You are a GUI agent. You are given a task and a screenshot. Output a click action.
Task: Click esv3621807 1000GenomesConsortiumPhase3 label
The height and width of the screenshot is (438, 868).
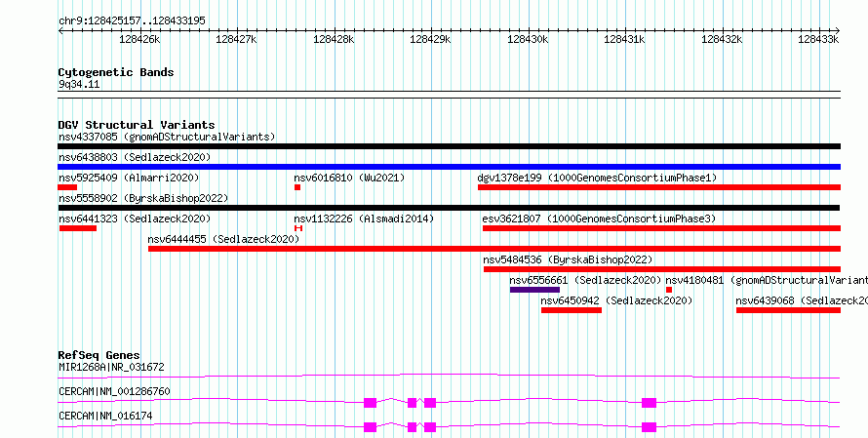599,219
